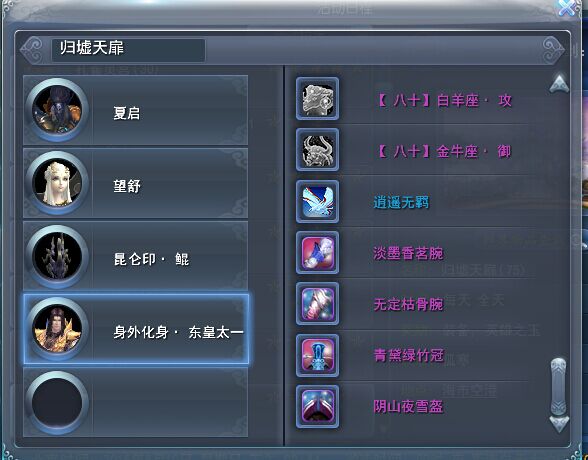Click the 逍遥无羁 item name

point(401,202)
